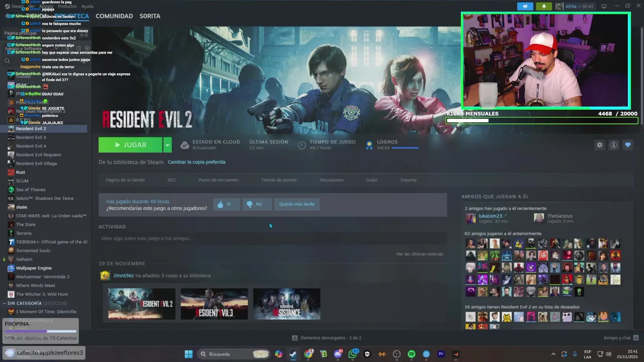Open the Soporte tab
644x362 pixels.
[409, 180]
